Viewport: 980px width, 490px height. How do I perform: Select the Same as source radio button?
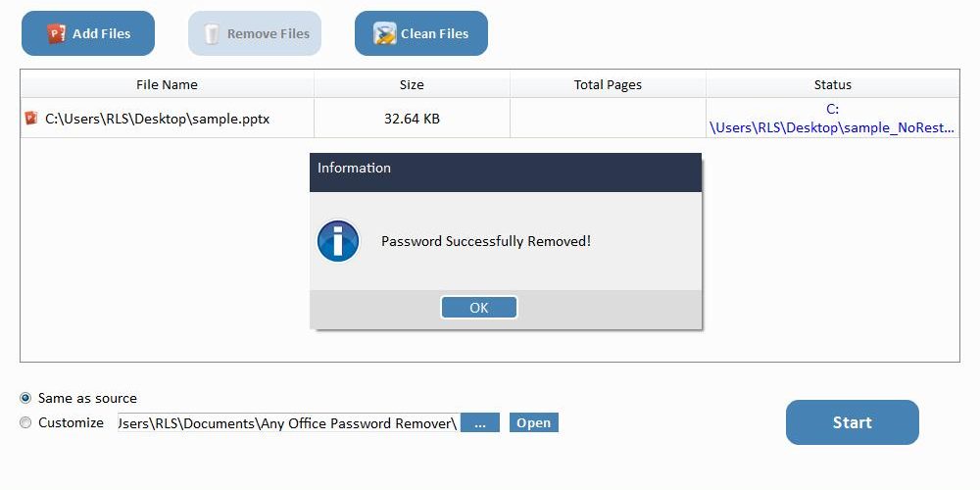point(25,398)
